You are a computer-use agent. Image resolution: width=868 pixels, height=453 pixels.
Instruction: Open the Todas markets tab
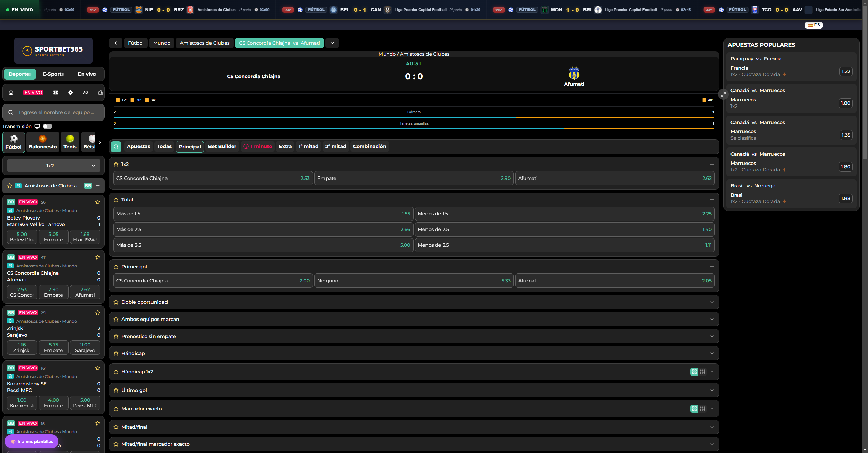click(x=164, y=147)
